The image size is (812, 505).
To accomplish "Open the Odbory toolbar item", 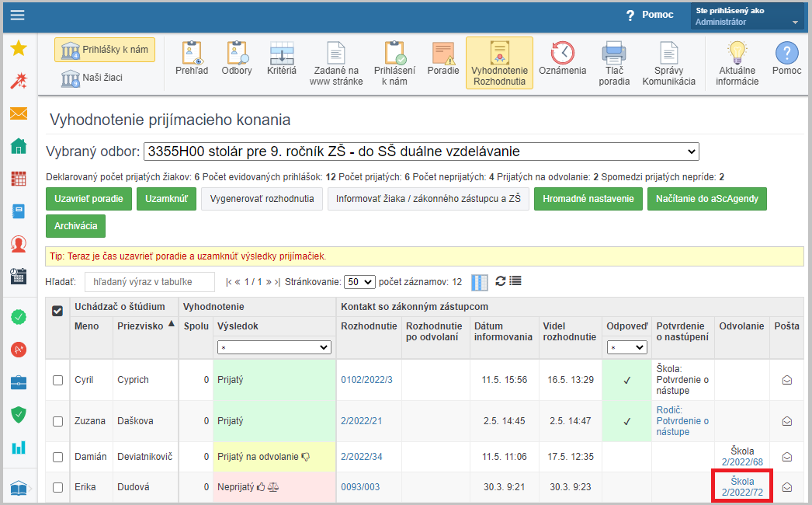I will 237,58.
